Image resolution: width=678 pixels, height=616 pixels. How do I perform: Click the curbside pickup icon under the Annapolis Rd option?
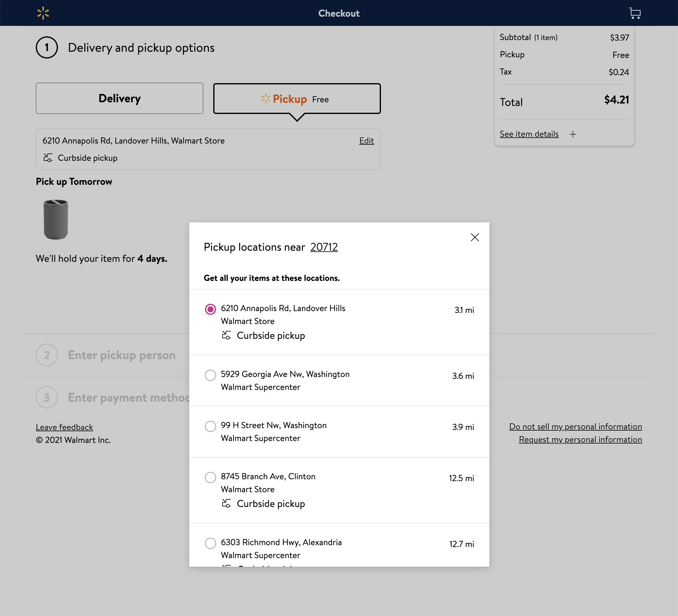[227, 335]
